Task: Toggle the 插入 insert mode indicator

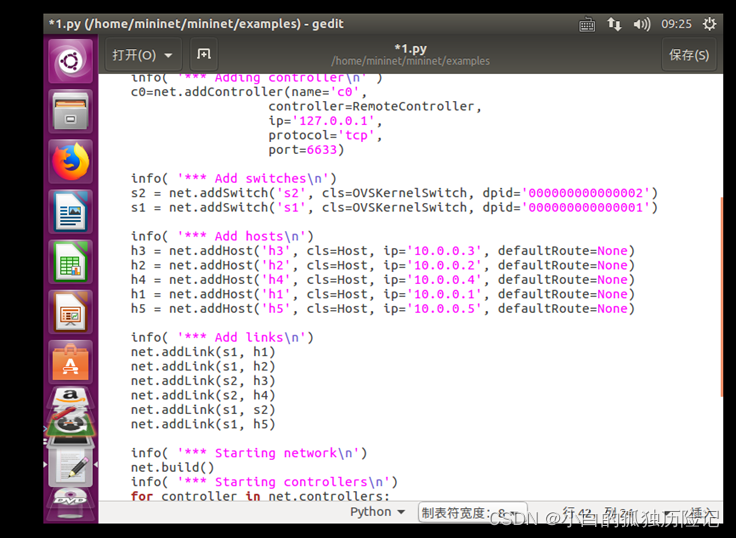Action: (703, 513)
